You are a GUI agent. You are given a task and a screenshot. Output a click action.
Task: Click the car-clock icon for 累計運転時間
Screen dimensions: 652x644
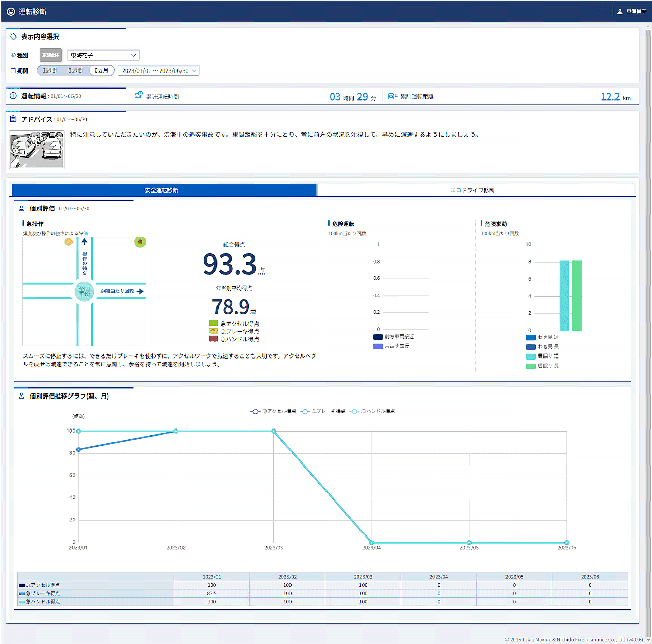pos(138,95)
